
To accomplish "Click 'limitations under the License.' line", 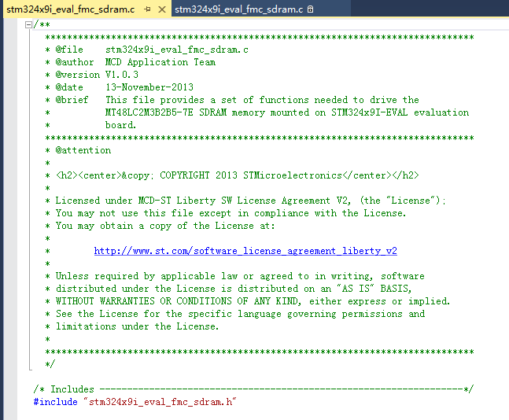I will tap(132, 326).
